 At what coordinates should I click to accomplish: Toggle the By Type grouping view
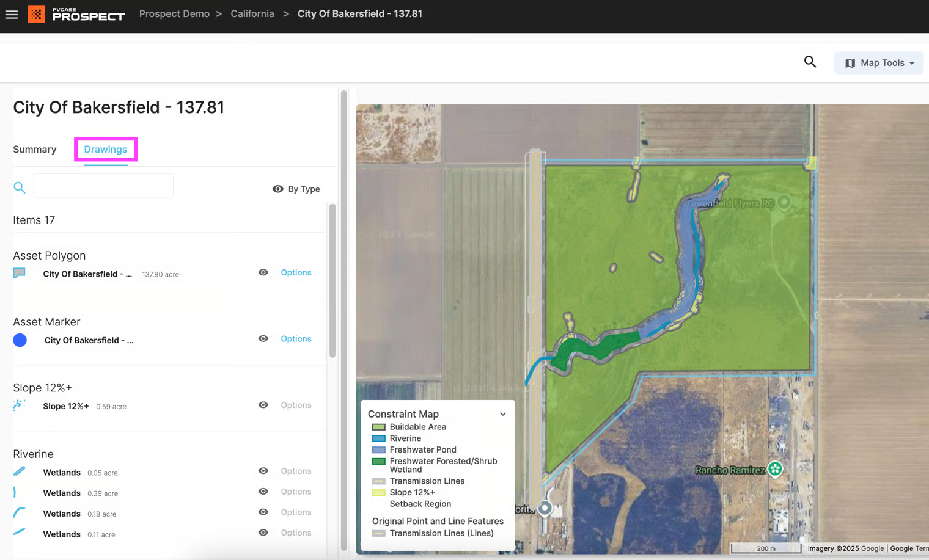(296, 189)
